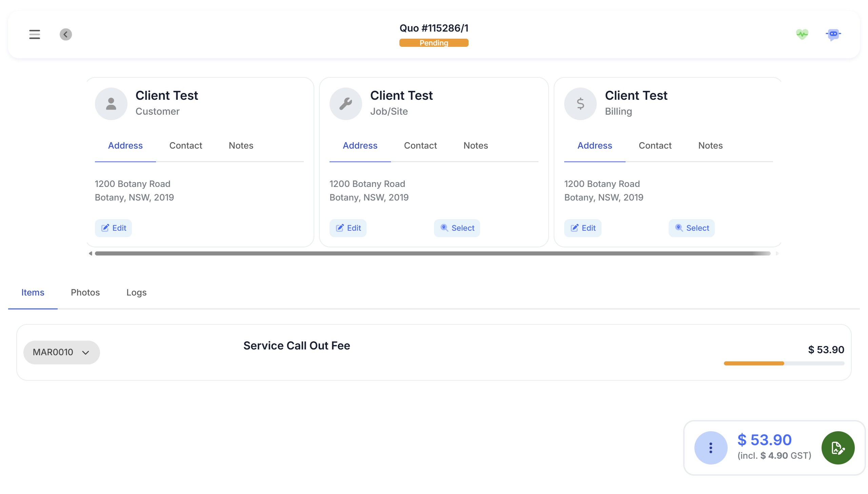
Task: Switch to the Photos tab
Action: pyautogui.click(x=85, y=292)
